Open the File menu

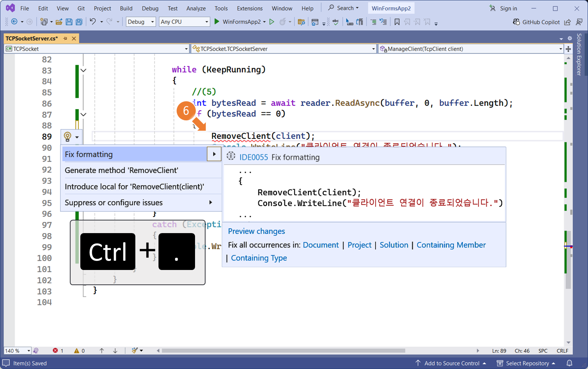pos(25,8)
